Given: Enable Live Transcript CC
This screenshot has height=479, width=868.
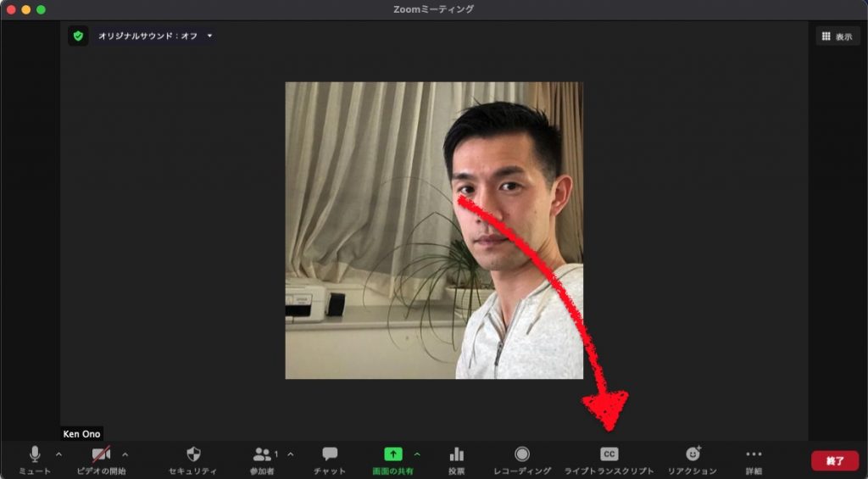Looking at the screenshot, I should coord(609,454).
